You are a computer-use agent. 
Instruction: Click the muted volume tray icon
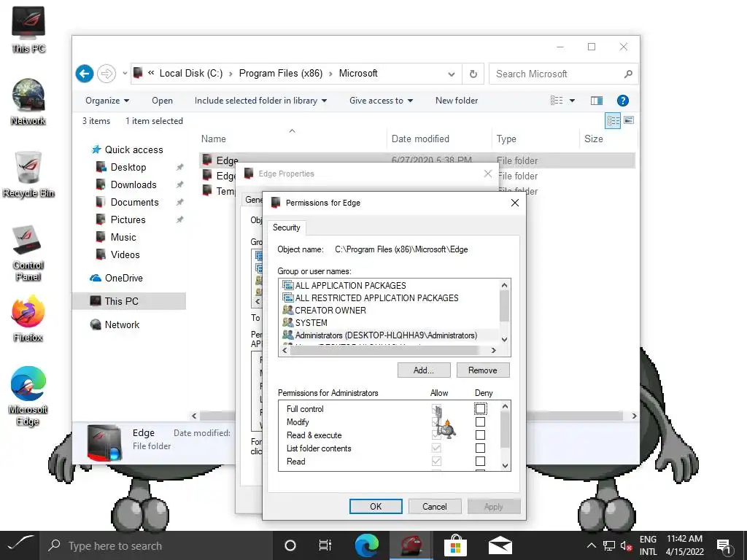click(x=625, y=545)
